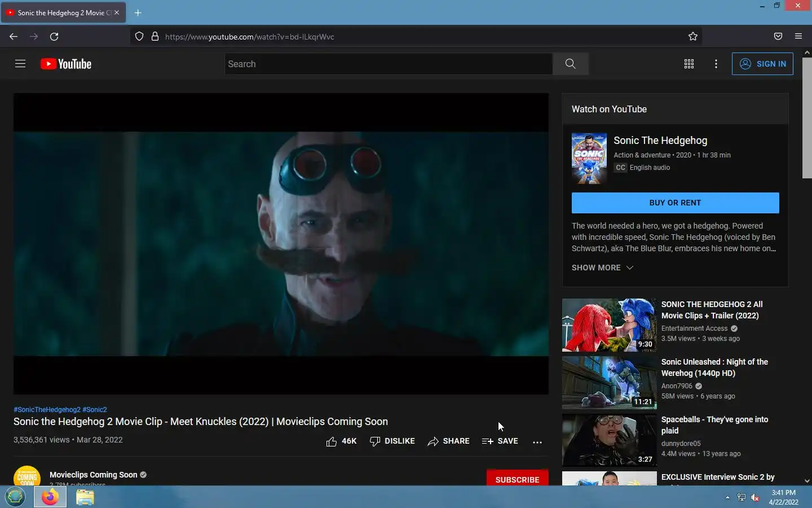Open SONIC THE HEDGEHOG 2 All Movie Clips thumbnail
The height and width of the screenshot is (508, 812).
(x=609, y=325)
